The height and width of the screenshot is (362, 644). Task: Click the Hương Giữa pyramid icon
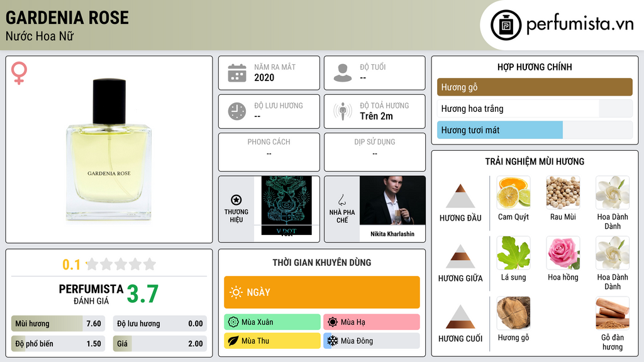(460, 256)
